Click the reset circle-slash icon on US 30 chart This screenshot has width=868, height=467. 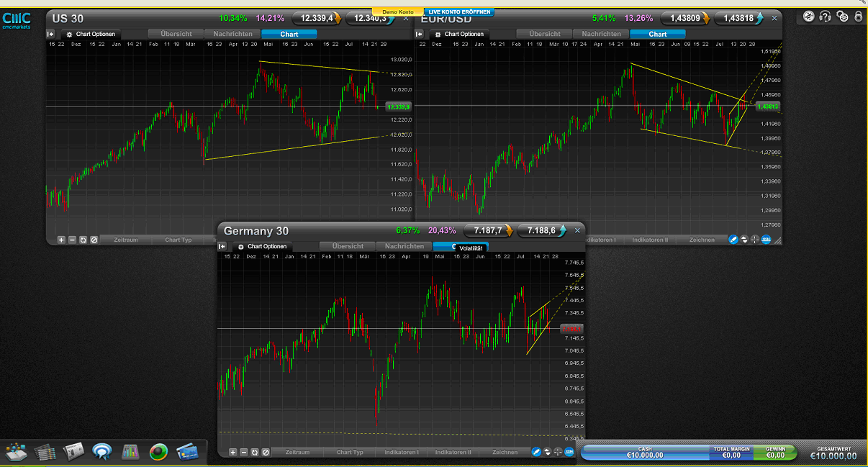click(94, 240)
